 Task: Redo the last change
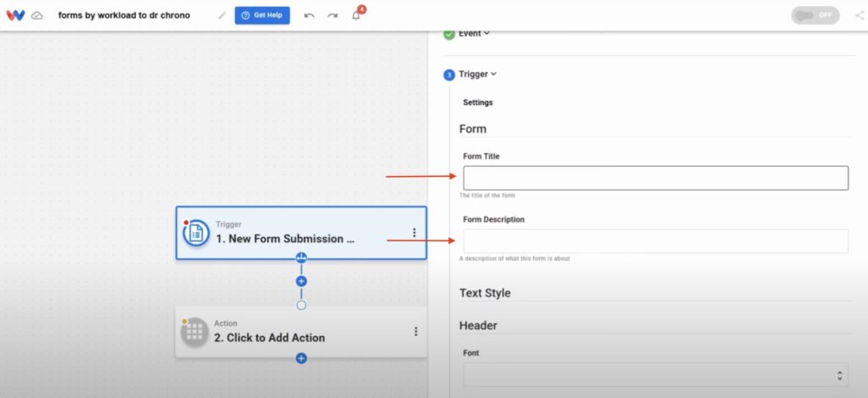tap(332, 15)
